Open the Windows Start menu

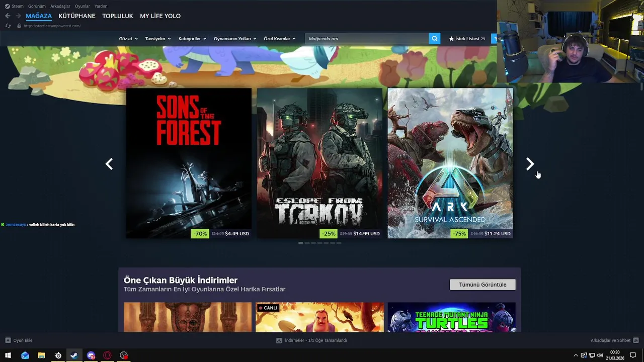[8, 355]
